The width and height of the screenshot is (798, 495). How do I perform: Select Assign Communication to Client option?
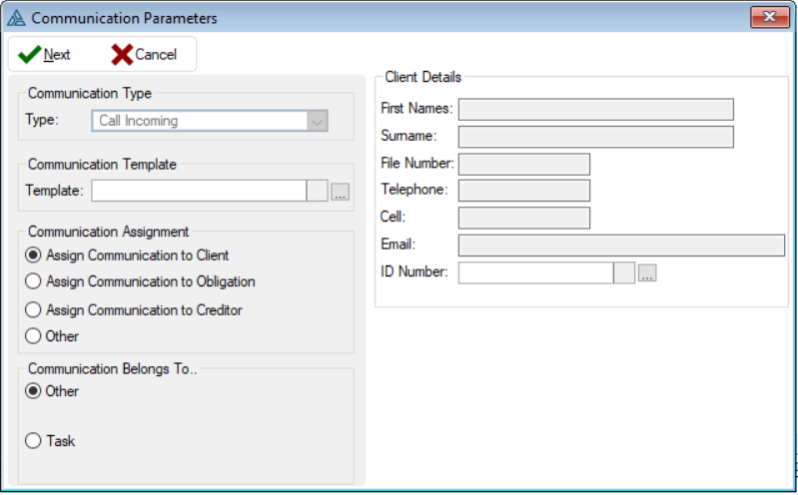tap(34, 256)
